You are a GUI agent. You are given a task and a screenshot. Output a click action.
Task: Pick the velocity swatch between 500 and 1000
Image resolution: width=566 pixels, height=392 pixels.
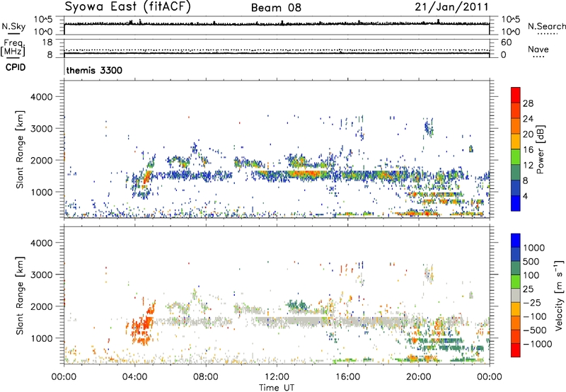(516, 254)
